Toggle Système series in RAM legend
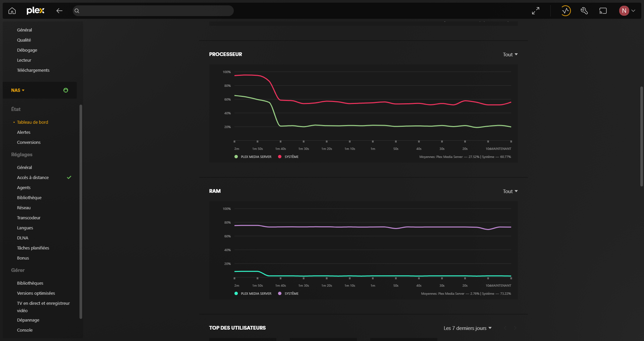Screen dimensions: 644x341 [288, 294]
